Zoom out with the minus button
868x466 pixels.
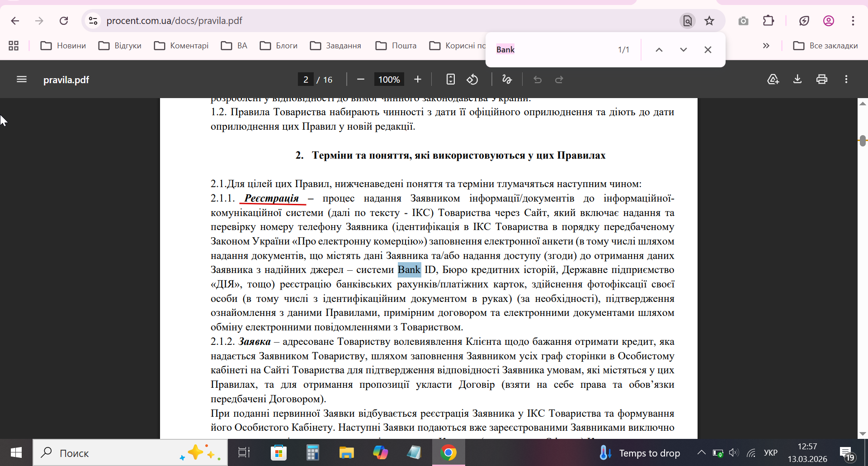pyautogui.click(x=361, y=80)
